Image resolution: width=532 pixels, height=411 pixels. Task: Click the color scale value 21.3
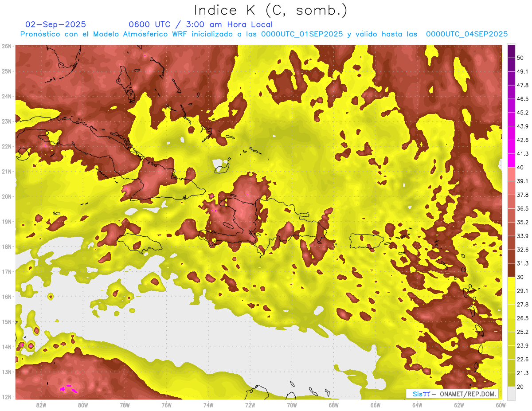point(522,373)
